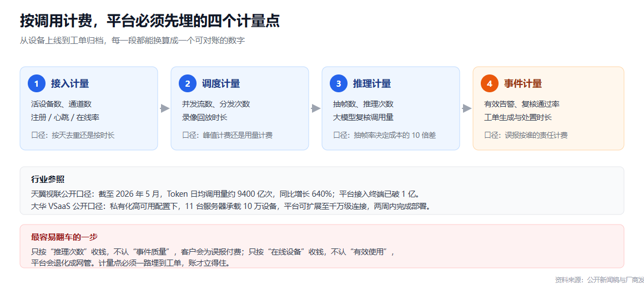
Task: Select the line 注册 / 心跳 / 在线率
Action: pyautogui.click(x=66, y=117)
